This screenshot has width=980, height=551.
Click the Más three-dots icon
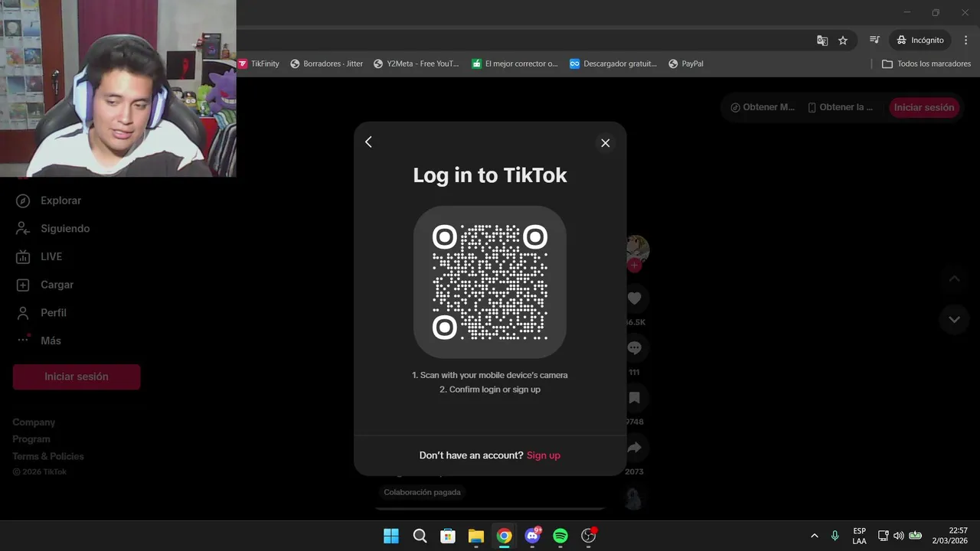(23, 340)
